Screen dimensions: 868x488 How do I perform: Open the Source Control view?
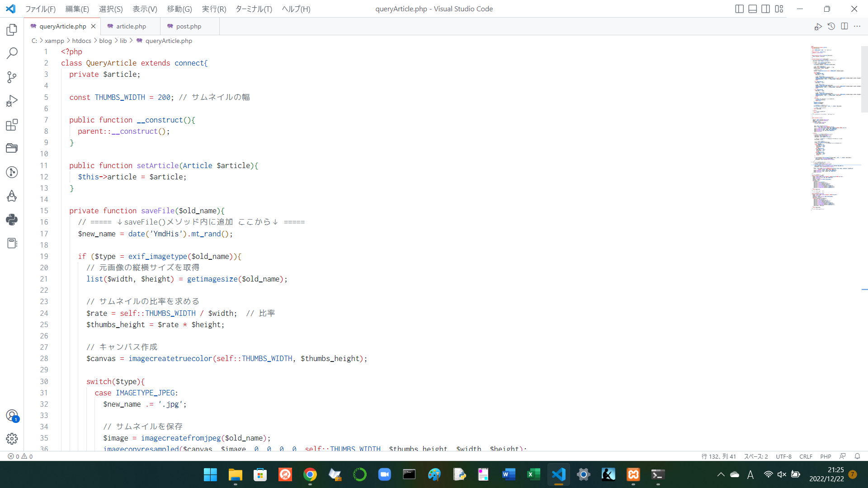12,77
